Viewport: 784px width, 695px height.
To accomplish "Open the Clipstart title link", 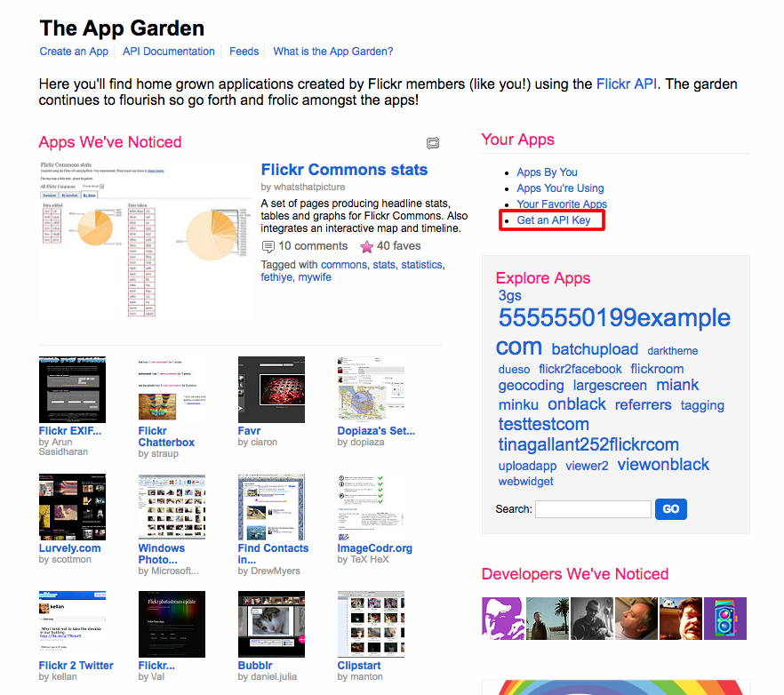I will pyautogui.click(x=359, y=666).
